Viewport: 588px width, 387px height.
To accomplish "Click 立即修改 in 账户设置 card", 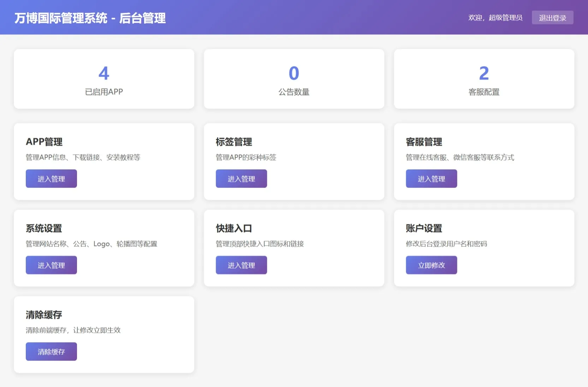I will (x=431, y=265).
